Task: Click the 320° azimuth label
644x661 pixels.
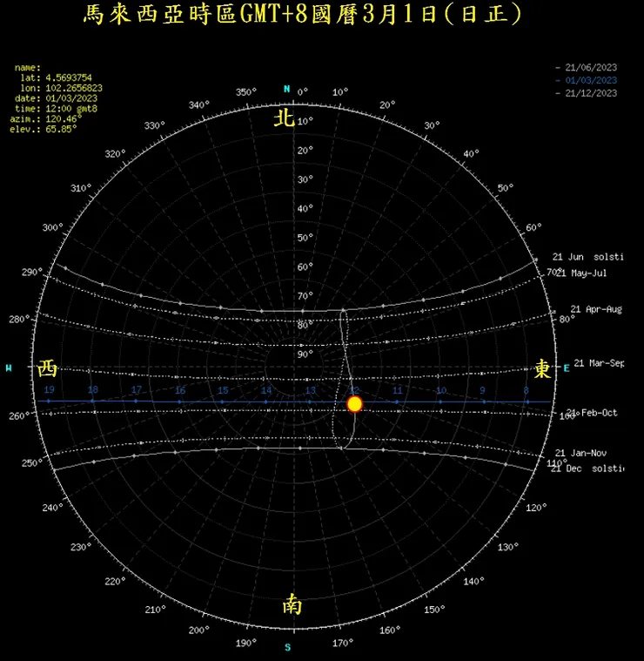Action: coord(115,154)
